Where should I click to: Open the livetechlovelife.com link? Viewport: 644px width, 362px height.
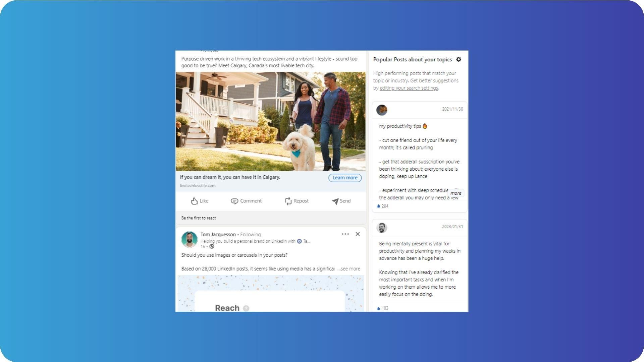pos(198,186)
